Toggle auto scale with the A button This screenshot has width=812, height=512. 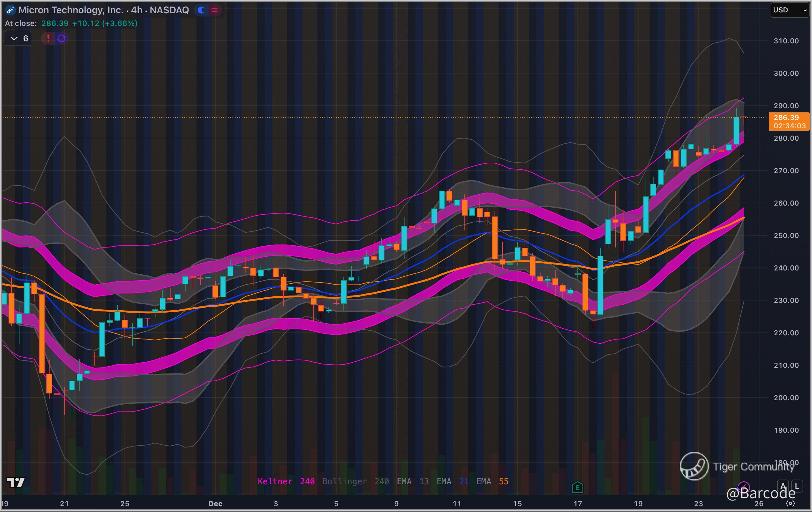click(783, 486)
